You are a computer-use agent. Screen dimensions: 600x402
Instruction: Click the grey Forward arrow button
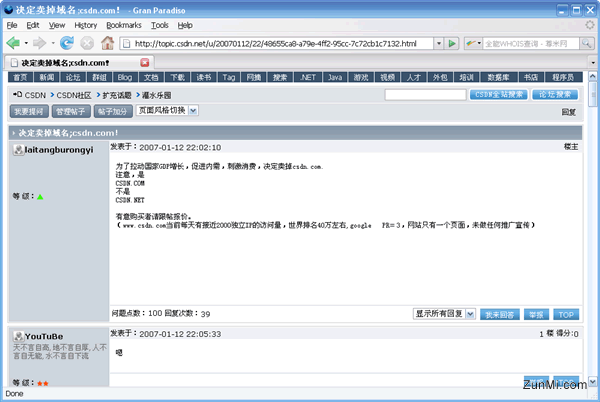(x=39, y=43)
